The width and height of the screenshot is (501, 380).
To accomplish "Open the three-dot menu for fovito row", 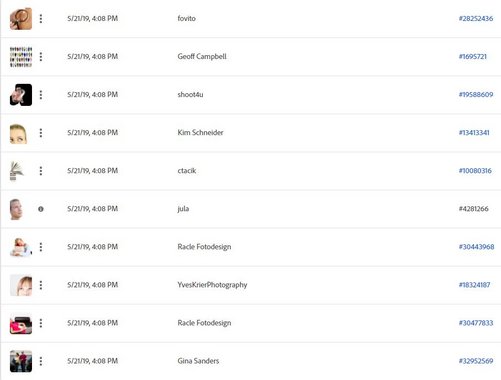I will pos(41,19).
